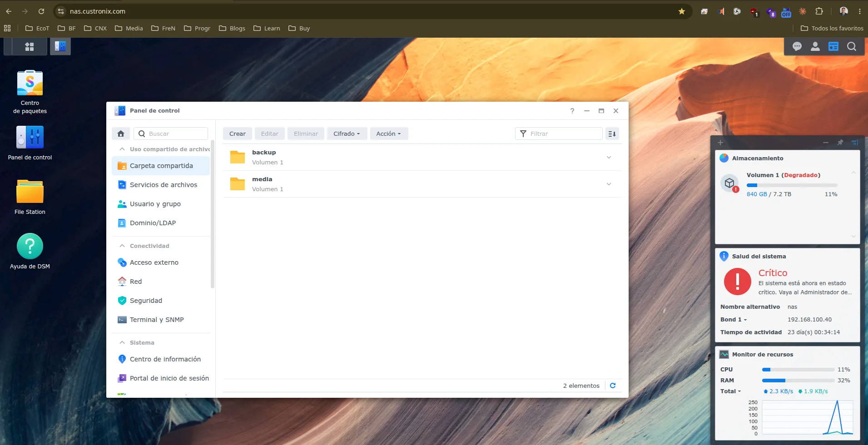Viewport: 868px width, 445px height.
Task: Collapse Sistema section
Action: [x=122, y=342]
